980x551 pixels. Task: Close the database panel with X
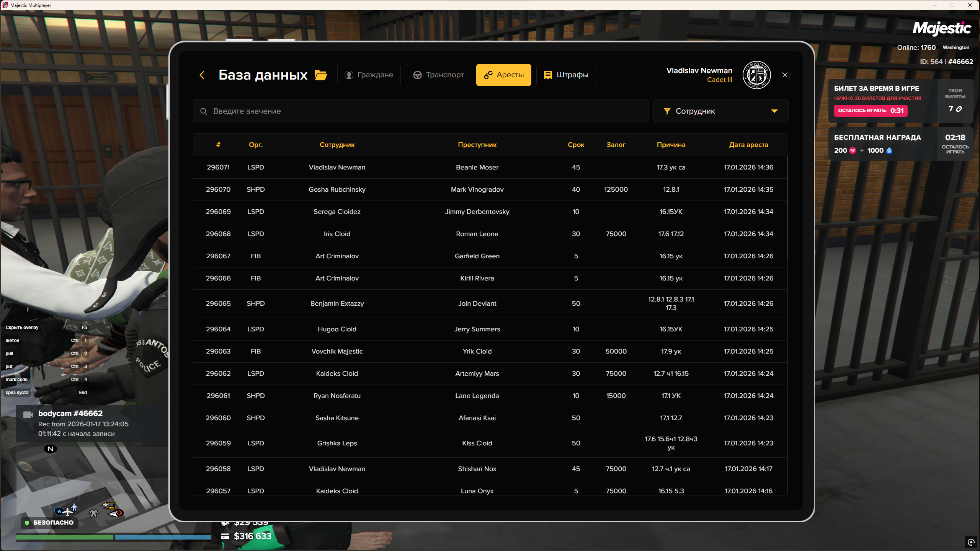(x=785, y=75)
